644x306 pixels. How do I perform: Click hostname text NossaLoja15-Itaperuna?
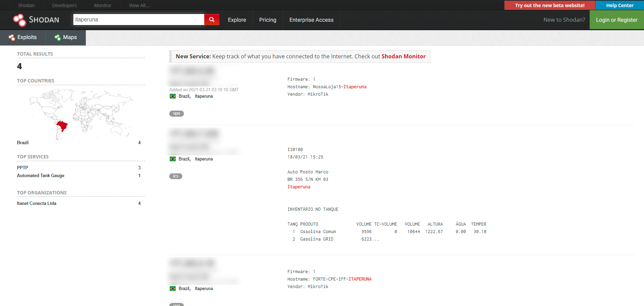[x=340, y=87]
